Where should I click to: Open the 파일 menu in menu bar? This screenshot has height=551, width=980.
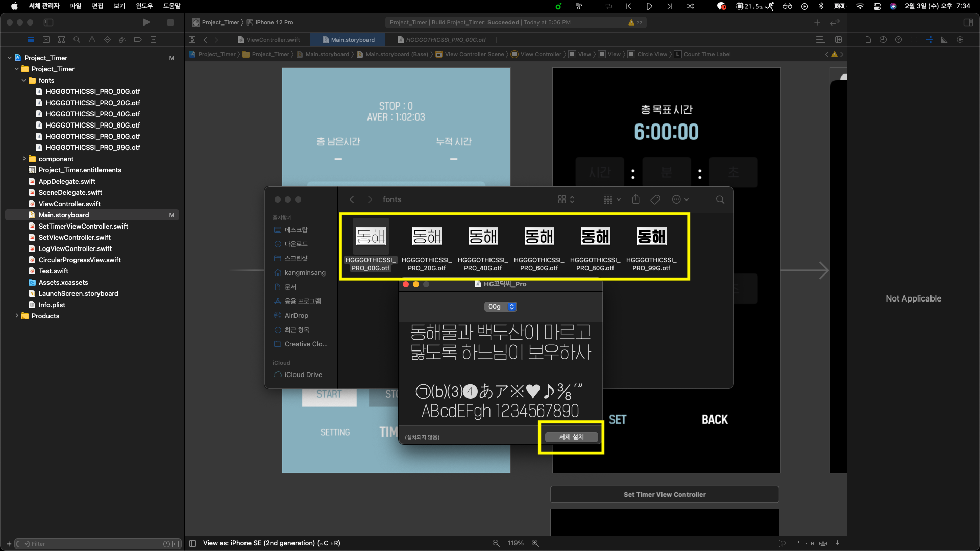pyautogui.click(x=76, y=6)
